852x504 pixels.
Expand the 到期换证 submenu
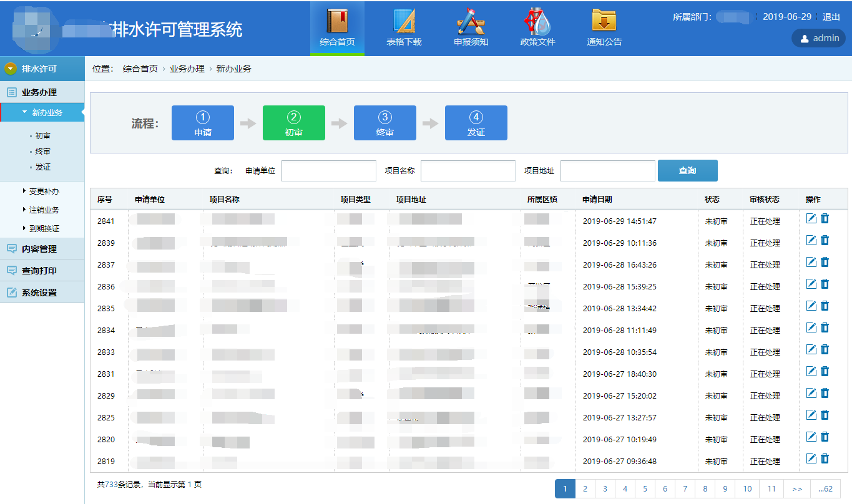[44, 229]
